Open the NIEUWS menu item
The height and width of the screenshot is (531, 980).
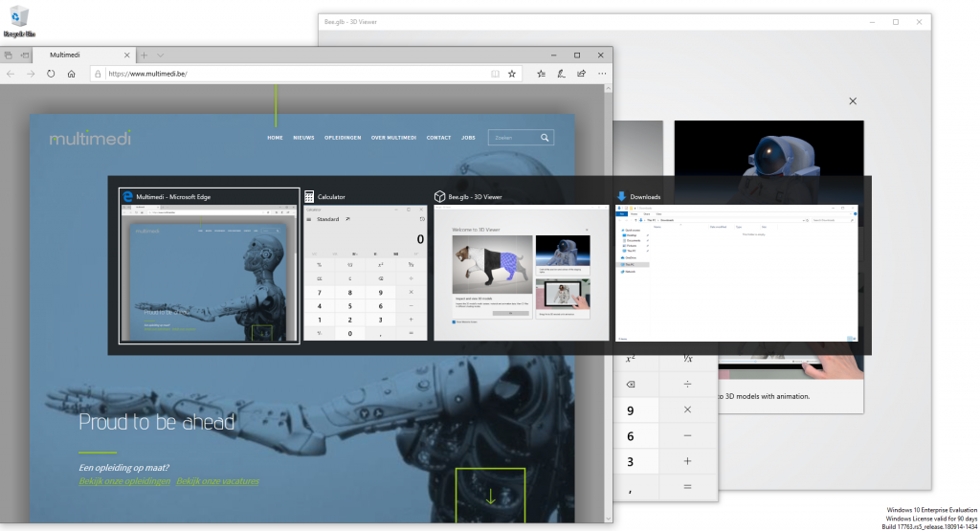click(x=303, y=138)
